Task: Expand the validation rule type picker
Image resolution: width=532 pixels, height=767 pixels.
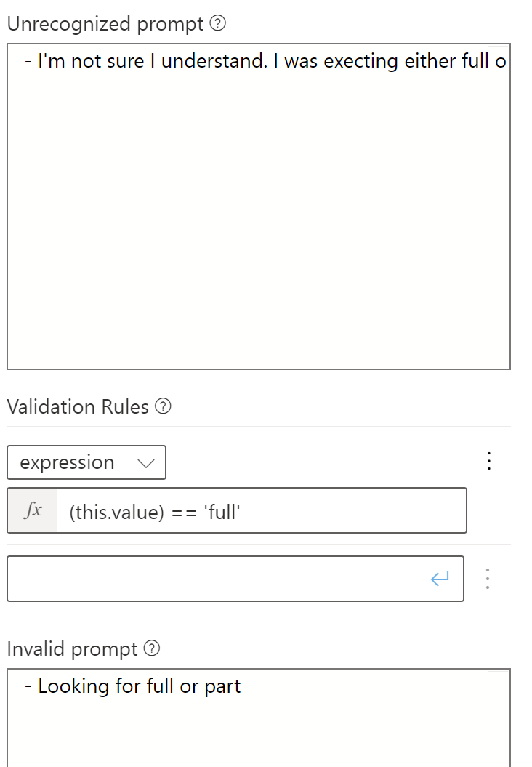Action: (86, 462)
